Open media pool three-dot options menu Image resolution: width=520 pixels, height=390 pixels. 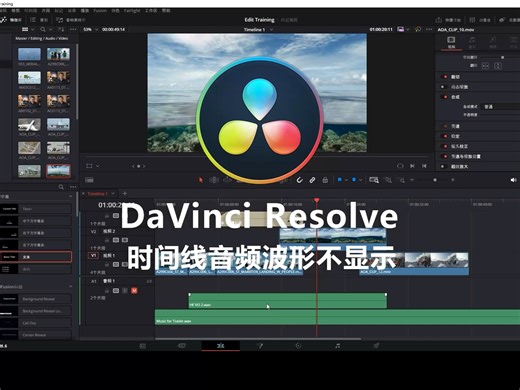tap(73, 29)
